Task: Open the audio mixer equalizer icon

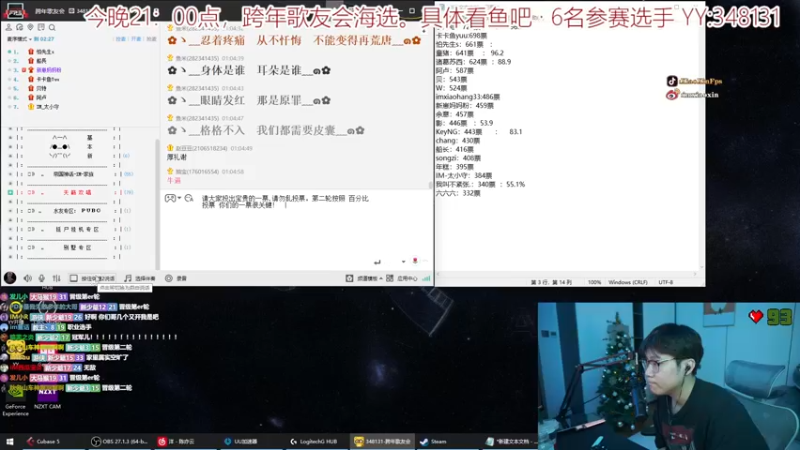Action: 56,278
